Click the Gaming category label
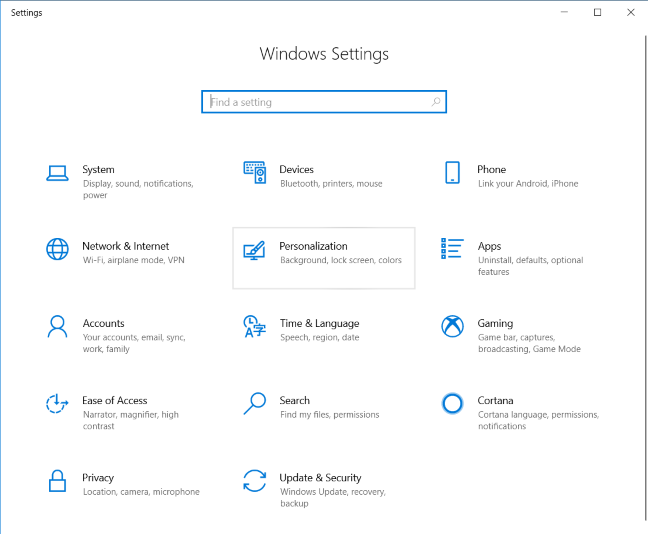Screen dimensions: 648x534 coord(495,323)
